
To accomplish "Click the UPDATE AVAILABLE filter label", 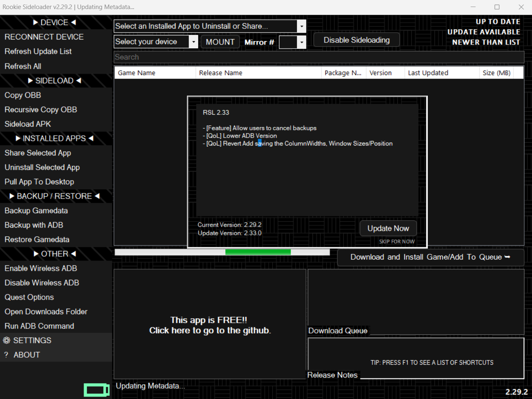I will pyautogui.click(x=484, y=32).
